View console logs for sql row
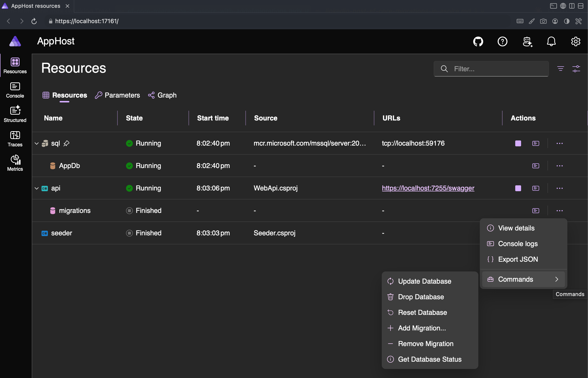This screenshot has height=378, width=588. coord(536,143)
